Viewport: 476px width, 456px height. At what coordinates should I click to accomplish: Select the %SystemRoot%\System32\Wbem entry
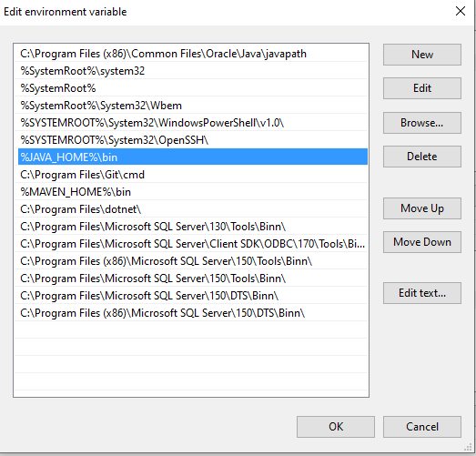click(192, 106)
